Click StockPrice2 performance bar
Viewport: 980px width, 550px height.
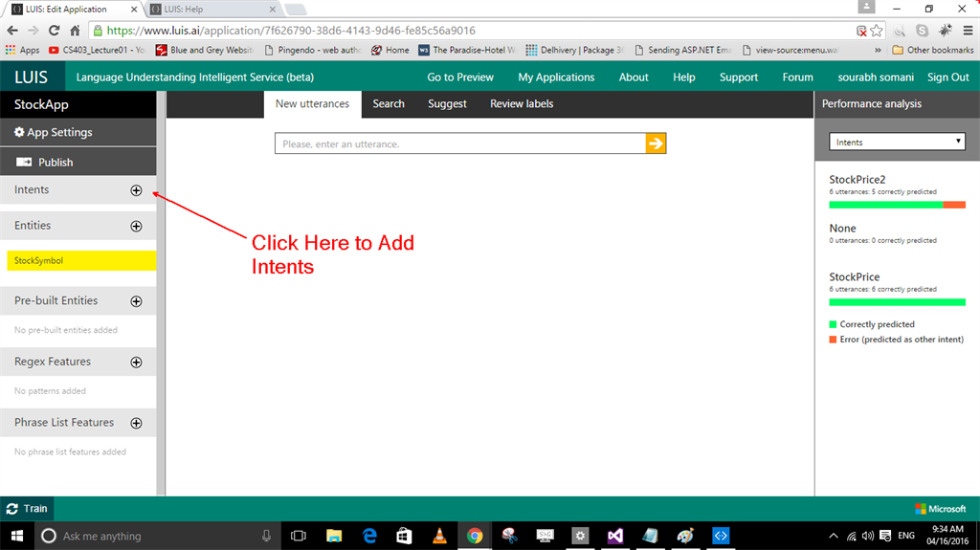[x=897, y=205]
